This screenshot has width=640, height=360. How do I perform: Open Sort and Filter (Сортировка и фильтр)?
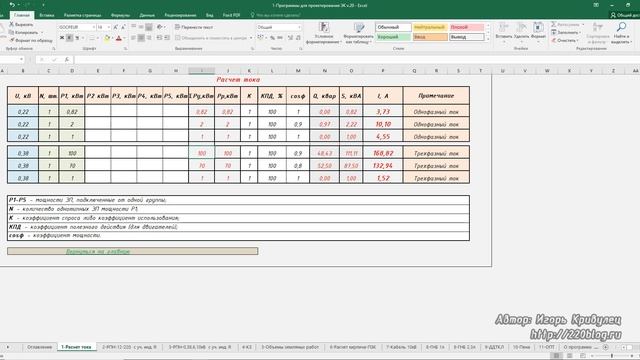tap(598, 33)
